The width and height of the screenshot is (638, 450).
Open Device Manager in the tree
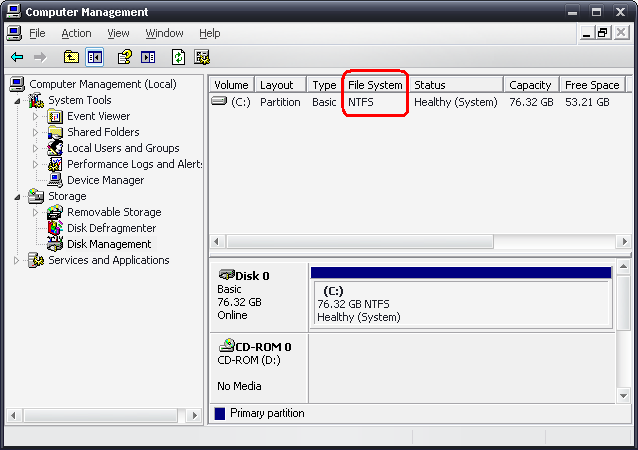click(105, 180)
